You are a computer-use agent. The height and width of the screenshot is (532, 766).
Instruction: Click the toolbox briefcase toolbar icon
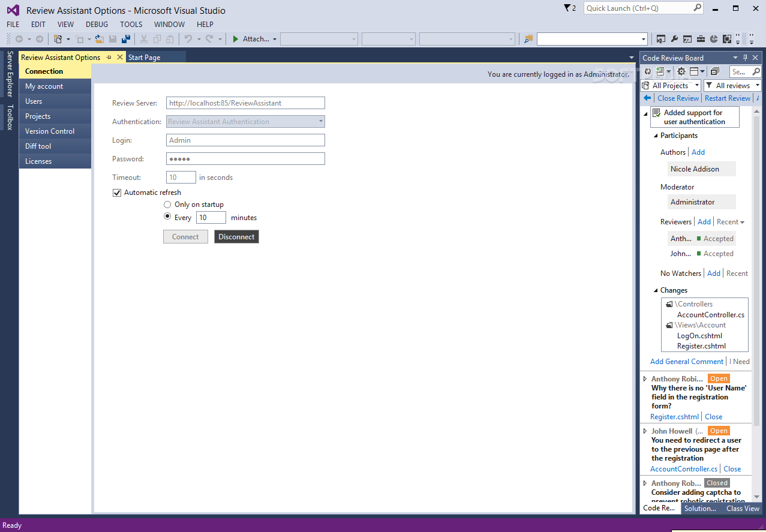point(701,39)
